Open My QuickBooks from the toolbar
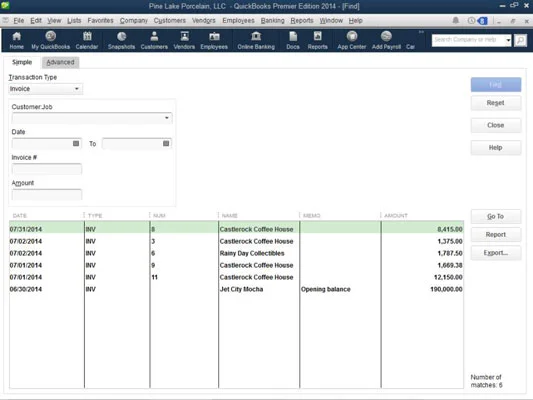 coord(50,40)
